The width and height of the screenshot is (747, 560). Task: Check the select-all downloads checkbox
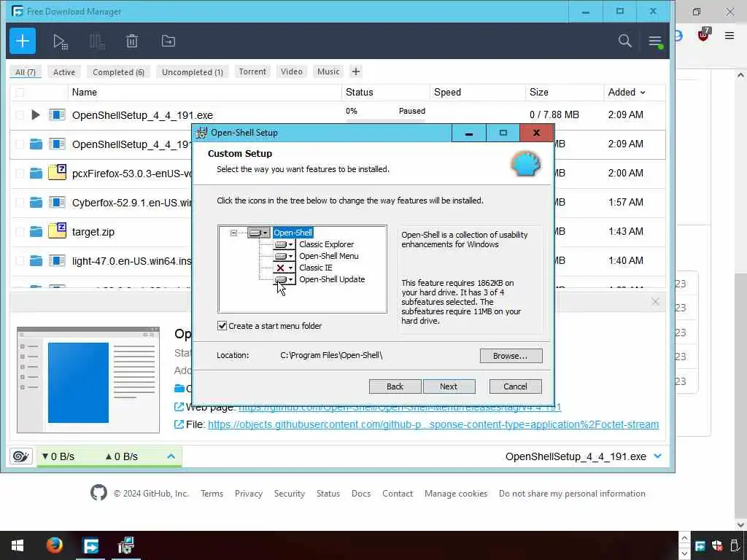point(20,93)
